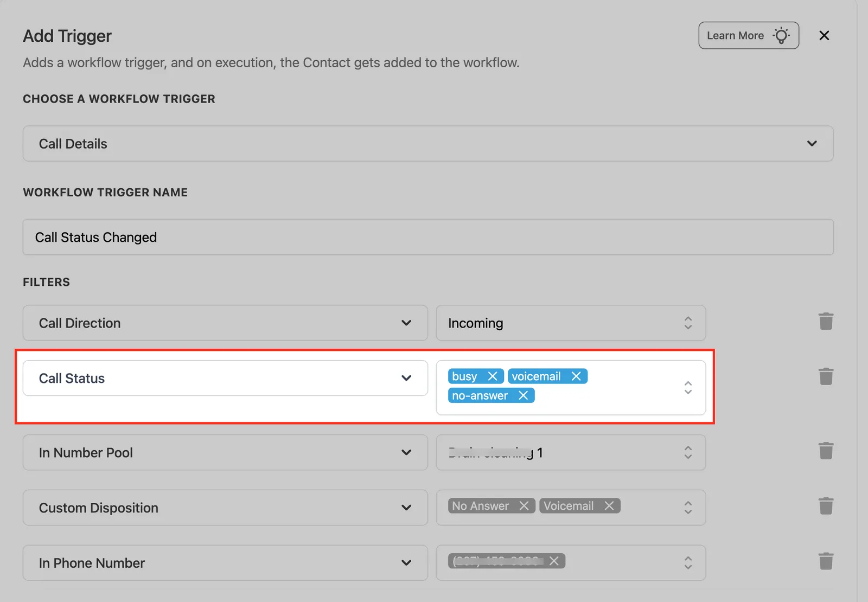This screenshot has width=868, height=602.
Task: Close the Add Trigger panel
Action: [x=824, y=35]
